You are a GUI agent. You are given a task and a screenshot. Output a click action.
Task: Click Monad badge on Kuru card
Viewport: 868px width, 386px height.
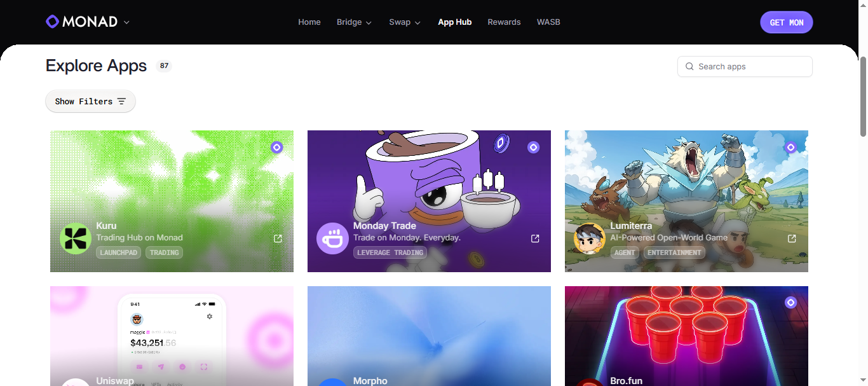point(276,148)
